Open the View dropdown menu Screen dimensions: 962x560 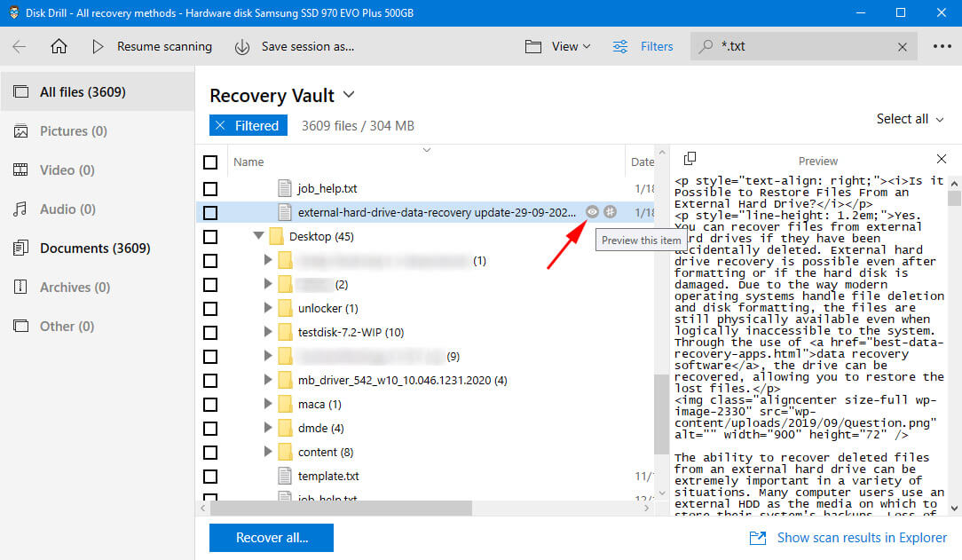[x=571, y=47]
